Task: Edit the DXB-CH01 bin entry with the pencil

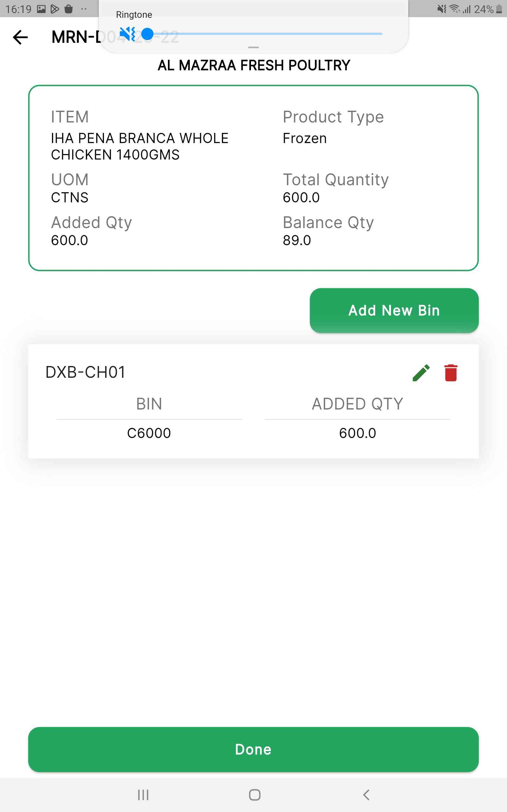Action: pyautogui.click(x=421, y=373)
